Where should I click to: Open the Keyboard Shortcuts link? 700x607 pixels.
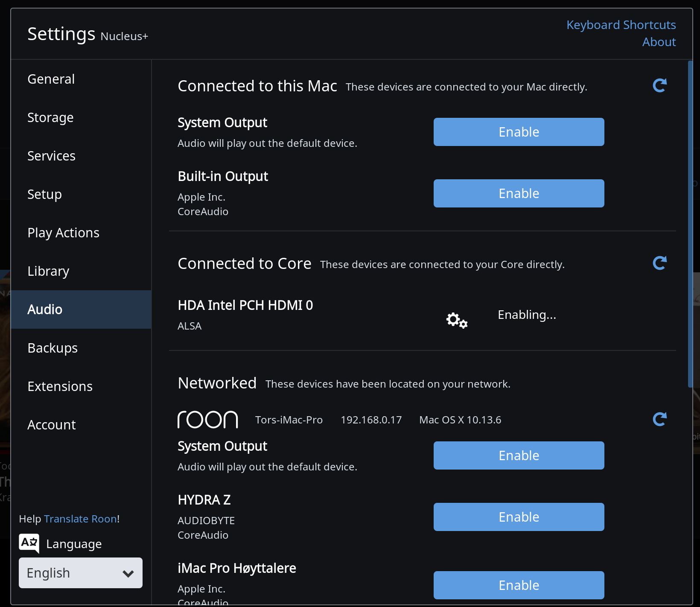(x=621, y=25)
